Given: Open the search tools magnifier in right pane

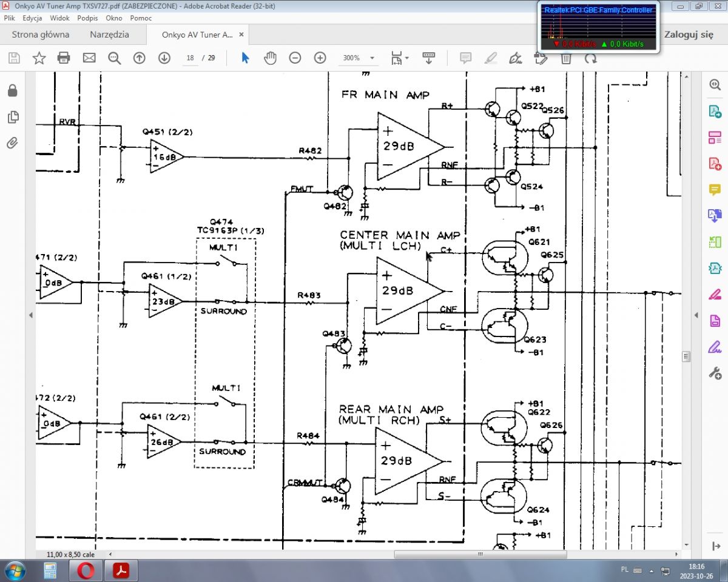Looking at the screenshot, I should tap(715, 85).
